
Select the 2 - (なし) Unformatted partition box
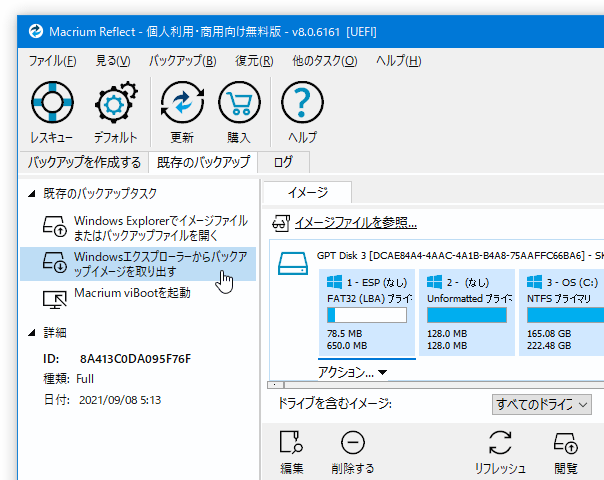click(x=467, y=312)
